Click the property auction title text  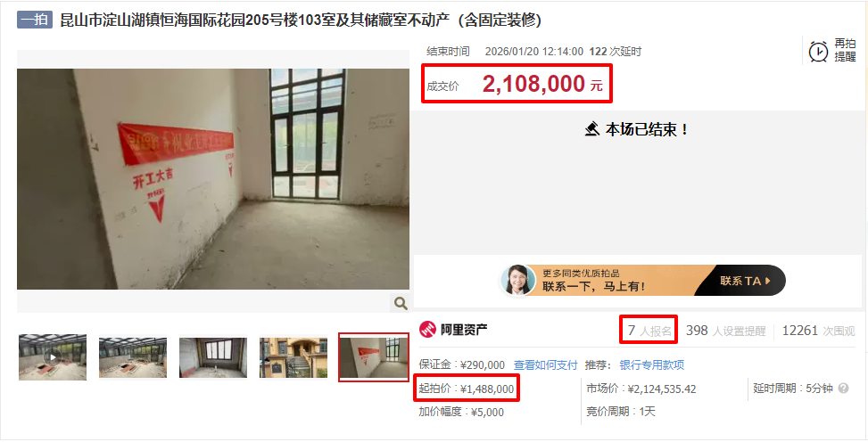(301, 20)
